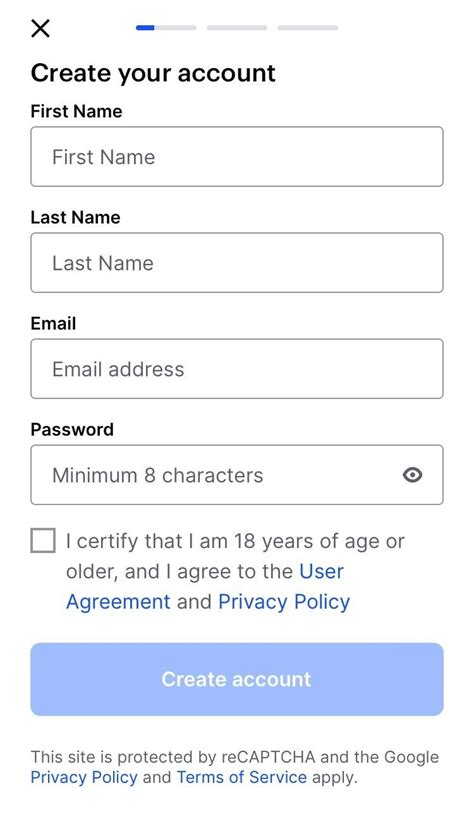
Task: Click the bold Email label
Action: [54, 324]
